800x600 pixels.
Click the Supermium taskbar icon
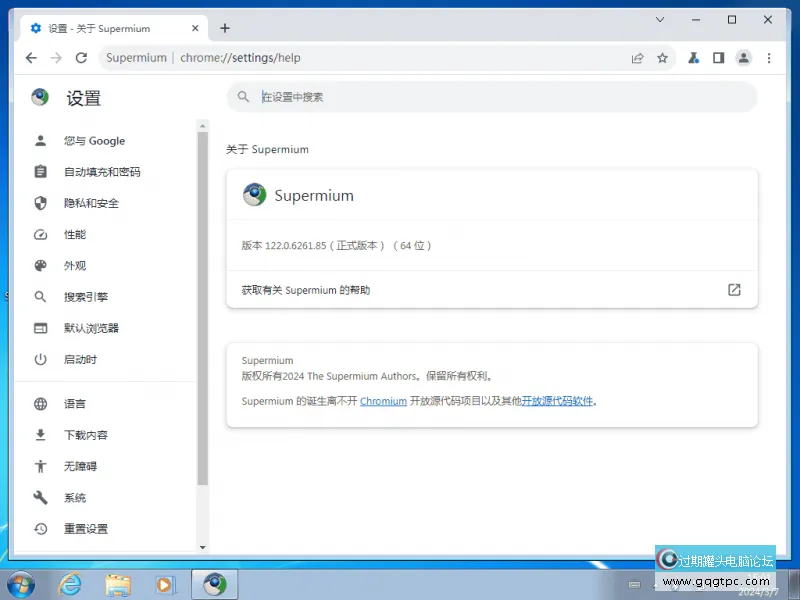(214, 584)
